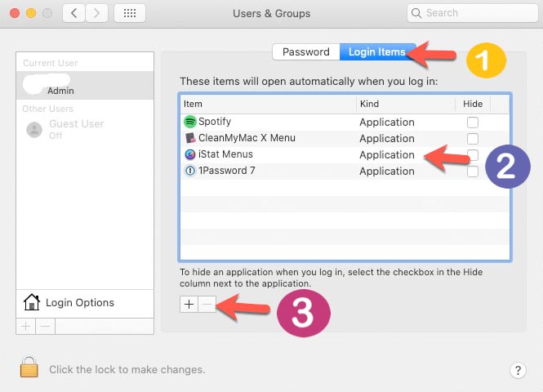The height and width of the screenshot is (392, 543).
Task: Add a login item with plus button
Action: click(189, 303)
